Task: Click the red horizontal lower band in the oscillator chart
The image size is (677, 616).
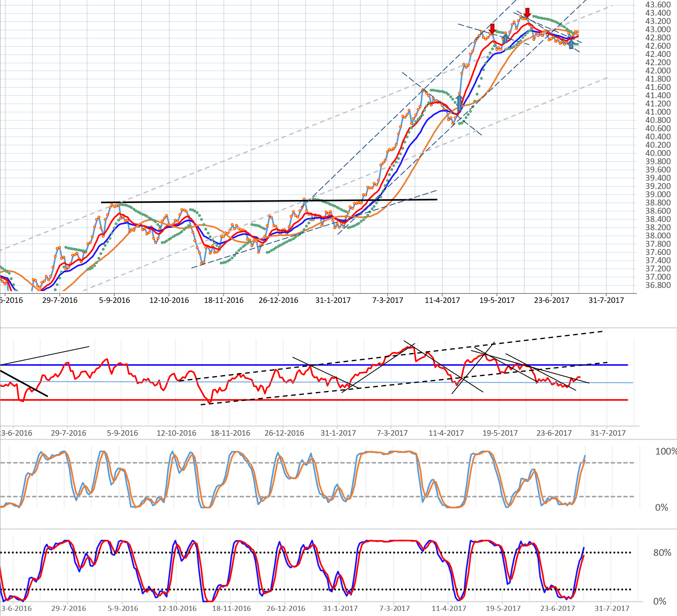Action: 315,400
